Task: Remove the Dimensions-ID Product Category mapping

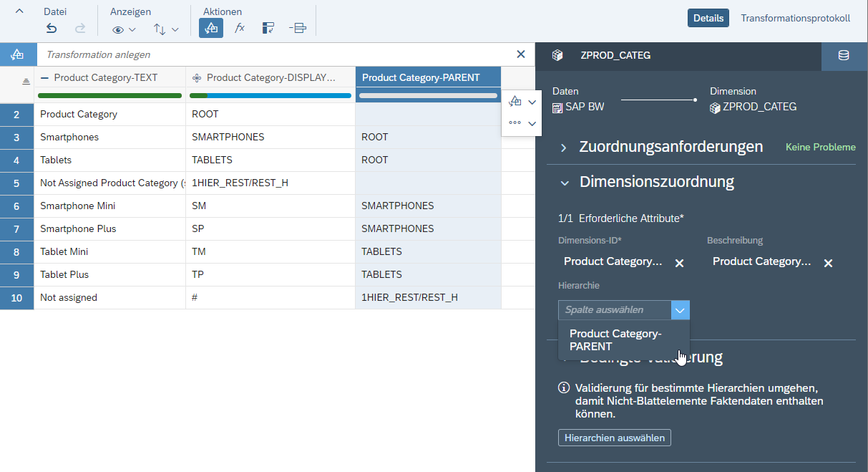Action: coord(680,263)
